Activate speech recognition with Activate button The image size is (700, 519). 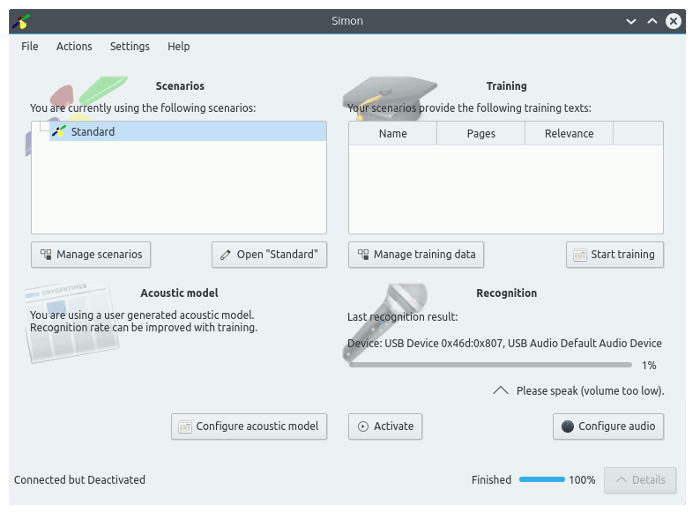385,426
